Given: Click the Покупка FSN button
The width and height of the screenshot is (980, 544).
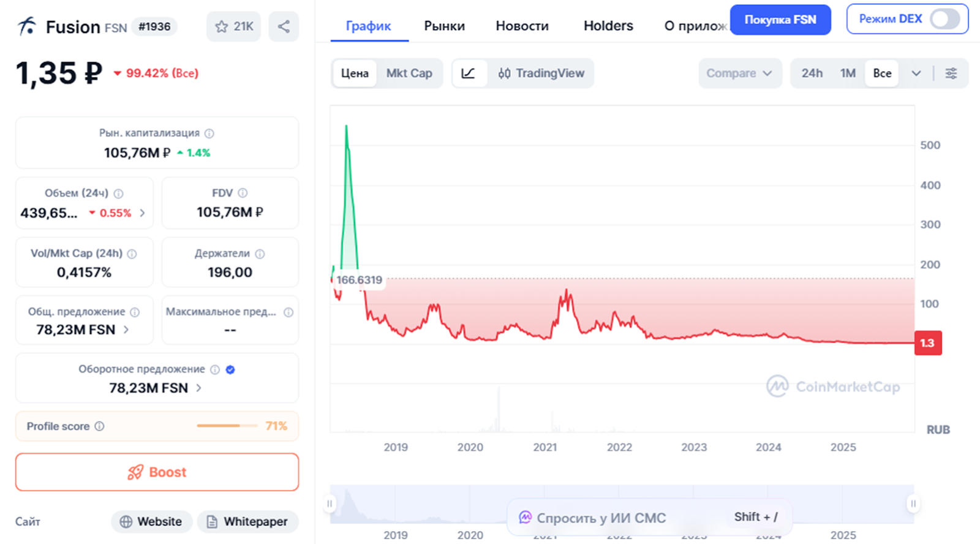Looking at the screenshot, I should 780,20.
